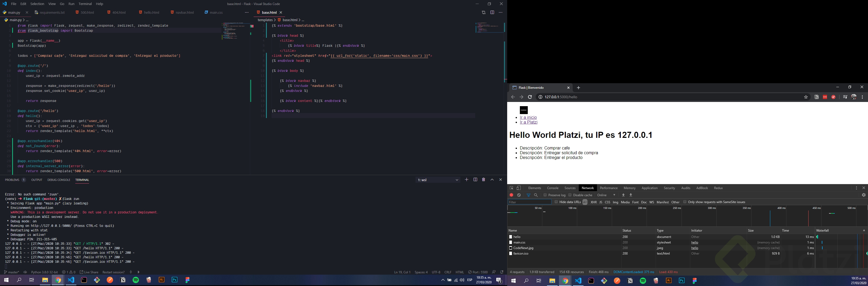This screenshot has width=868, height=286.
Task: Open the 1: wsl terminal selector dropdown
Action: [x=438, y=180]
